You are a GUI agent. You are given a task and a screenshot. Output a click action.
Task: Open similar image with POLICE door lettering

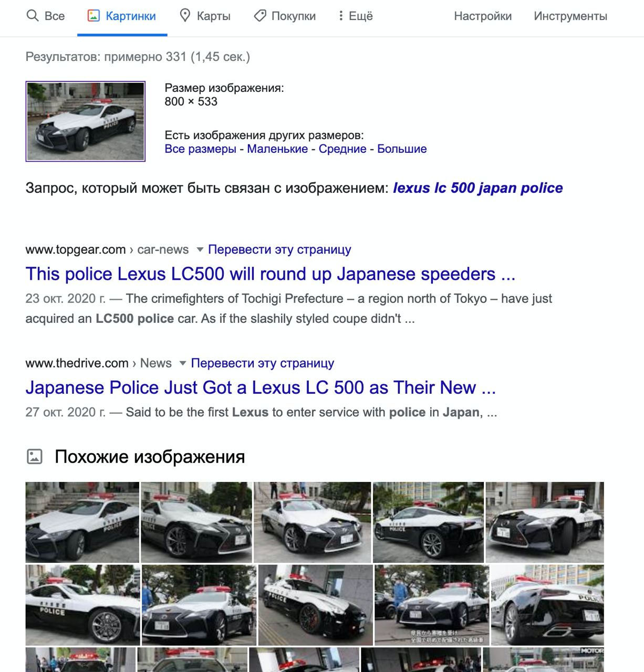83,605
